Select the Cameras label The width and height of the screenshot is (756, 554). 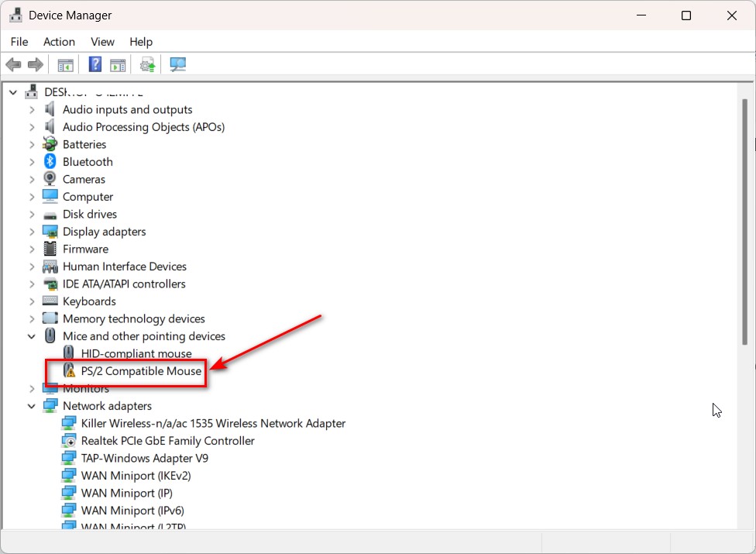[x=84, y=179]
